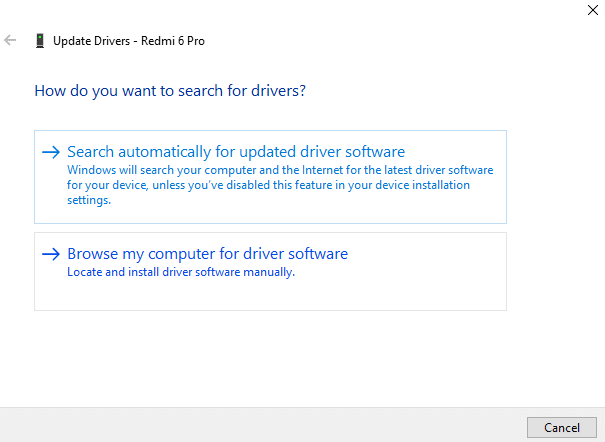Click the words 'Update Drivers' in the title
Screen dimensions: 605x442
click(93, 41)
